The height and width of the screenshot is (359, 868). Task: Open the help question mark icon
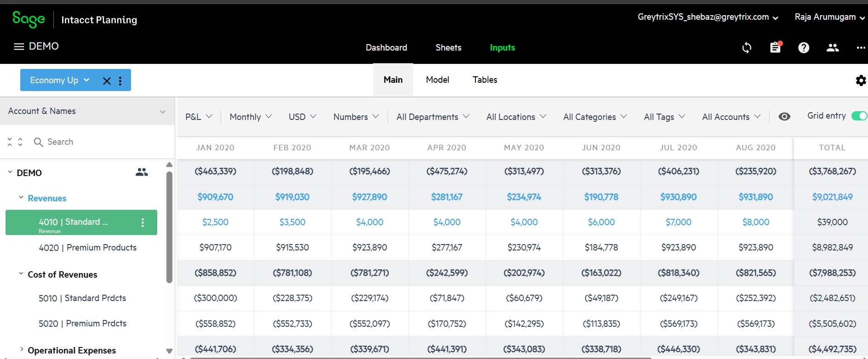click(804, 48)
